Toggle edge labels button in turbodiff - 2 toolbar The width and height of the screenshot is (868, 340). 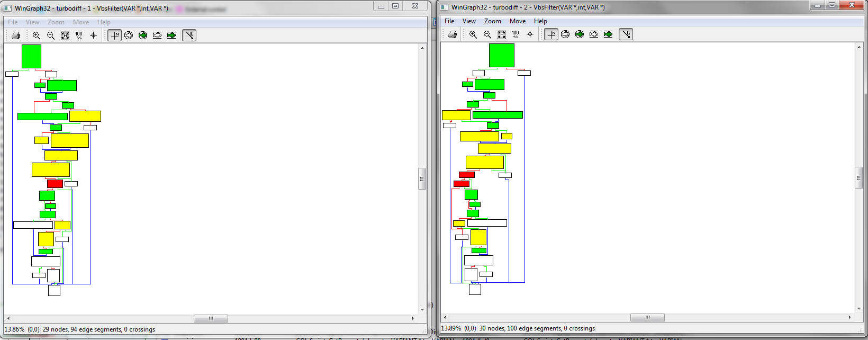click(626, 34)
